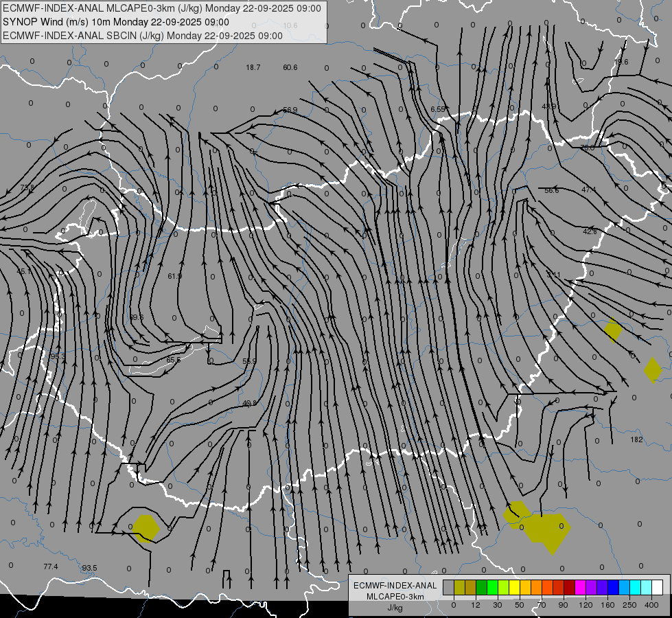Select the SYNOP Wind 10m header line
672x618 pixels.
(x=116, y=22)
